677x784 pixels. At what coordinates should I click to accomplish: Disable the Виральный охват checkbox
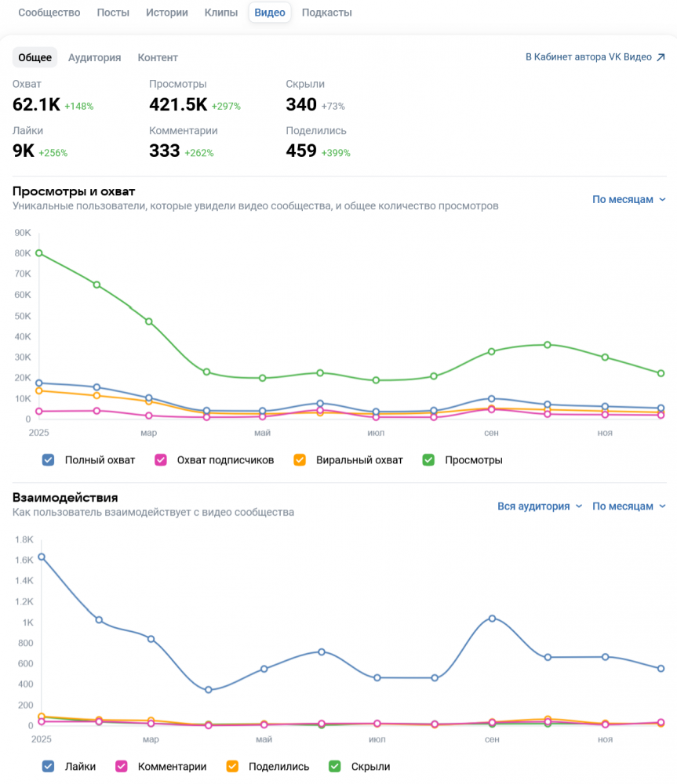(299, 460)
